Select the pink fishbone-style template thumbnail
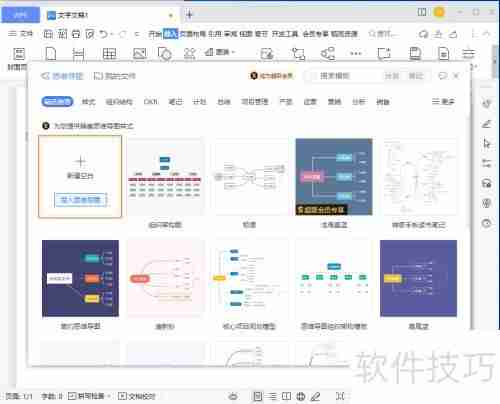 [165, 278]
